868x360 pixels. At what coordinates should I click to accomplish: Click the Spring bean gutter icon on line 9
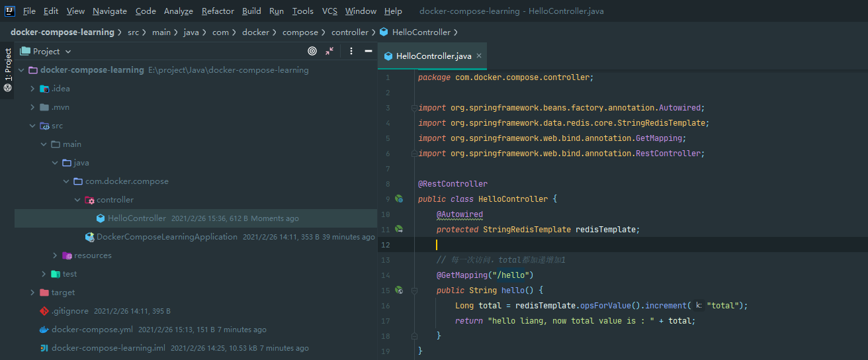[399, 199]
